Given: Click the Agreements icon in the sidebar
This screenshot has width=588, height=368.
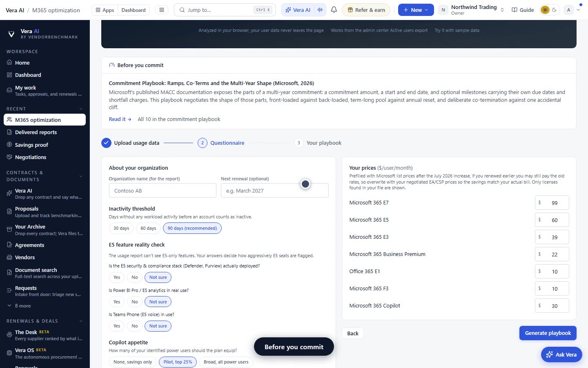Looking at the screenshot, I should click(9, 245).
